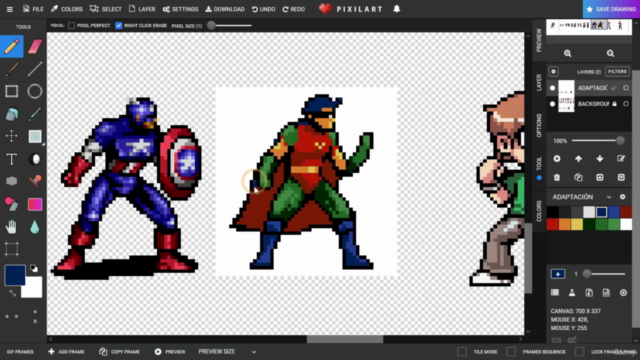Duplicate the selected layer

coord(578,177)
